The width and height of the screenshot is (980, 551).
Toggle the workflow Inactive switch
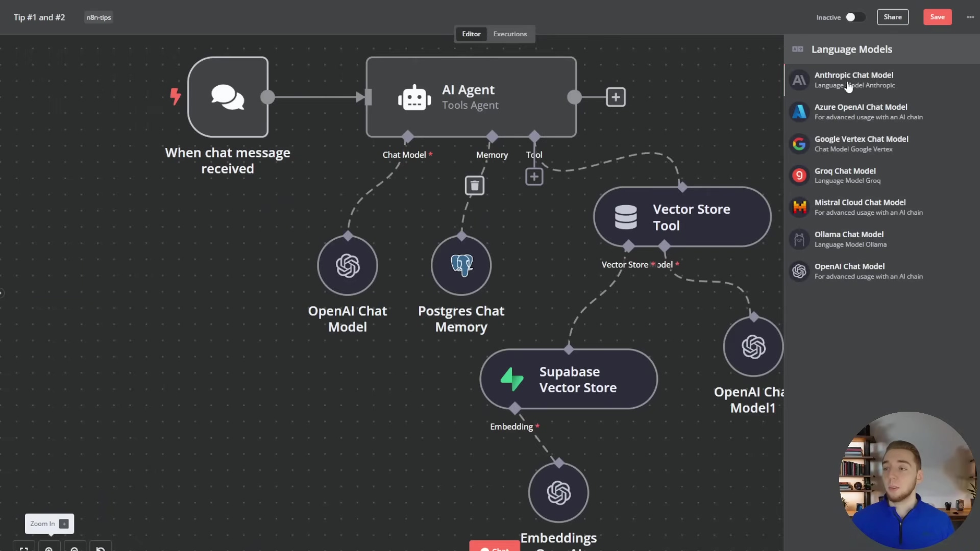pos(855,17)
